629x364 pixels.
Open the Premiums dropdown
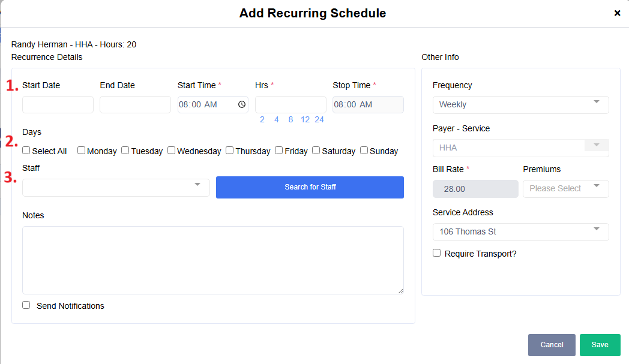tap(565, 188)
